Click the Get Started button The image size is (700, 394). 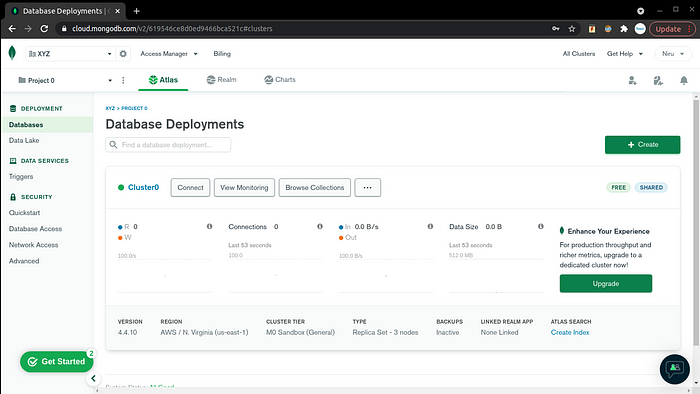click(x=56, y=361)
